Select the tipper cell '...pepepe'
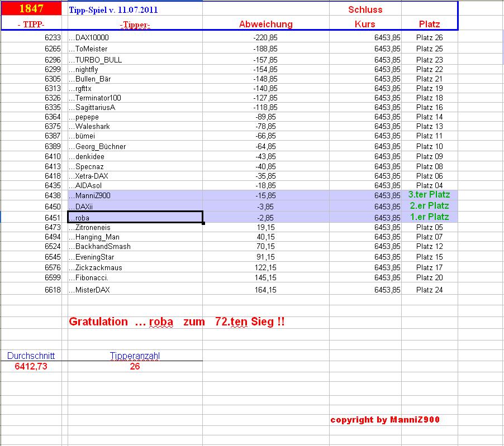The width and height of the screenshot is (504, 446). 135,117
